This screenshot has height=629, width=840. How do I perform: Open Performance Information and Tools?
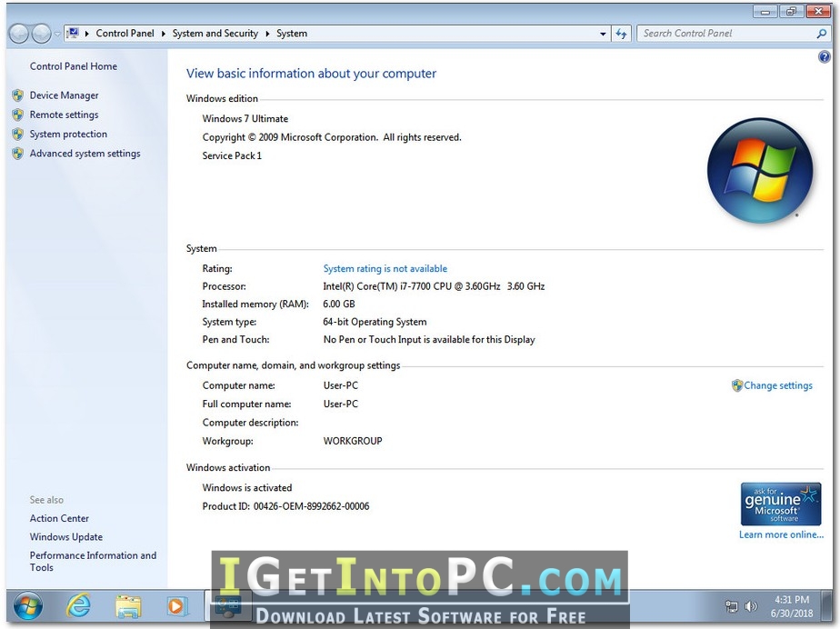coord(94,562)
